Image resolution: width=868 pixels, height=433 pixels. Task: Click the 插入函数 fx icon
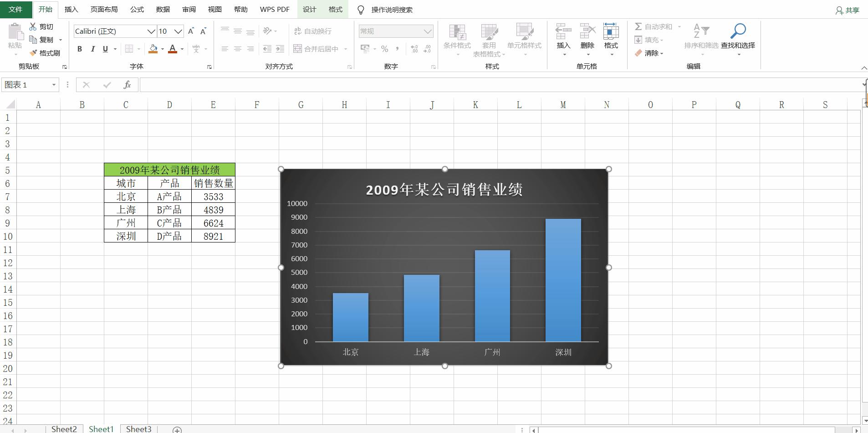pos(128,84)
